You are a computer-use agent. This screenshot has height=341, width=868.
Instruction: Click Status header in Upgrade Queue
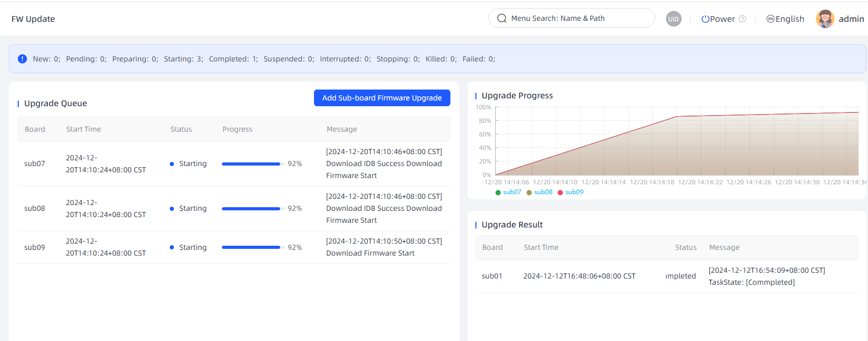point(181,129)
